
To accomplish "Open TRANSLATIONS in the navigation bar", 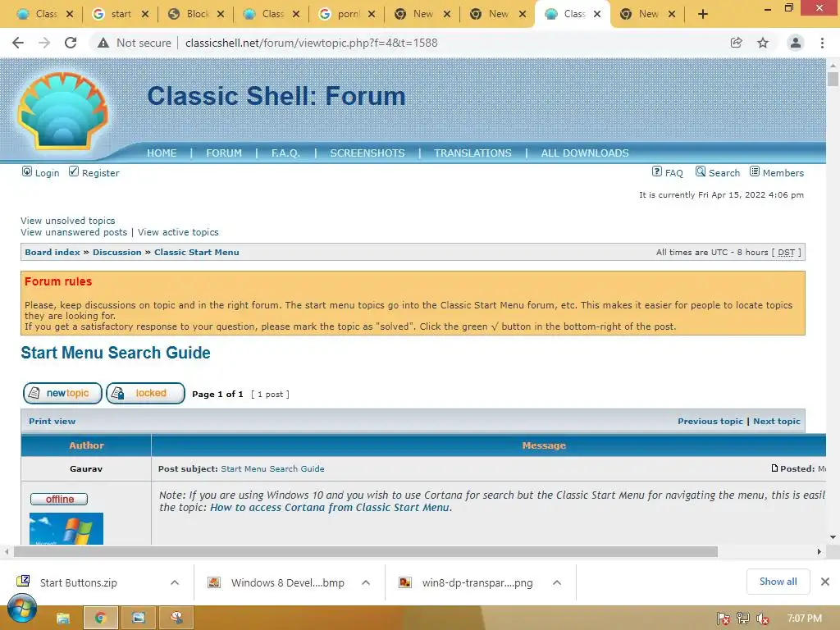I will pyautogui.click(x=472, y=153).
